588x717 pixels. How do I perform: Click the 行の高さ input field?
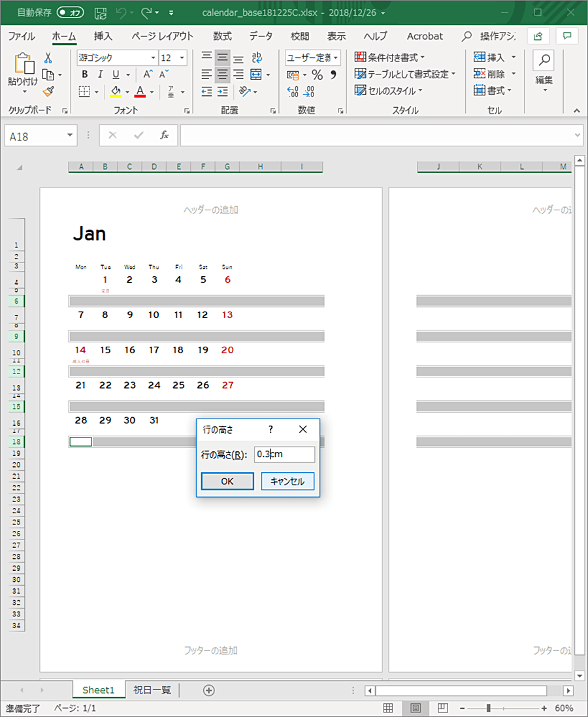(x=284, y=454)
